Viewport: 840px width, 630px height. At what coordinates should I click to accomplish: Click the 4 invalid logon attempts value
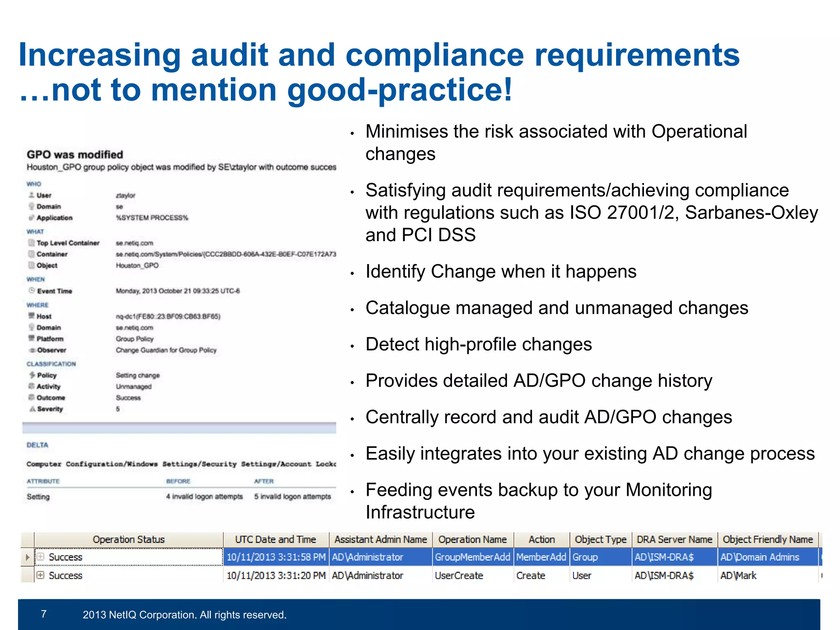point(204,496)
